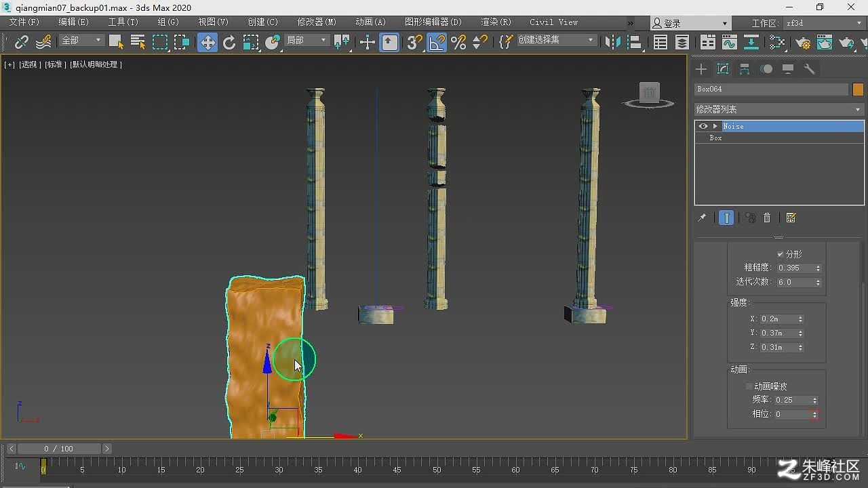Screen dimensions: 868x488
Task: Open the Material Editor icon
Action: [777, 42]
